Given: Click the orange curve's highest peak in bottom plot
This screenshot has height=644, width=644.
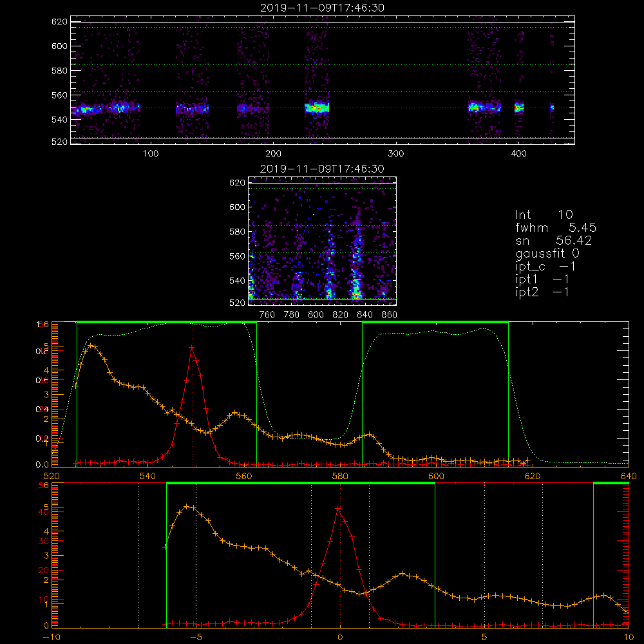Looking at the screenshot, I should (x=187, y=506).
